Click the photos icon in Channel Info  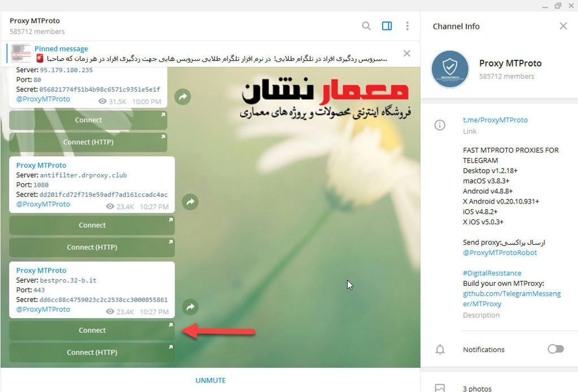coord(440,388)
